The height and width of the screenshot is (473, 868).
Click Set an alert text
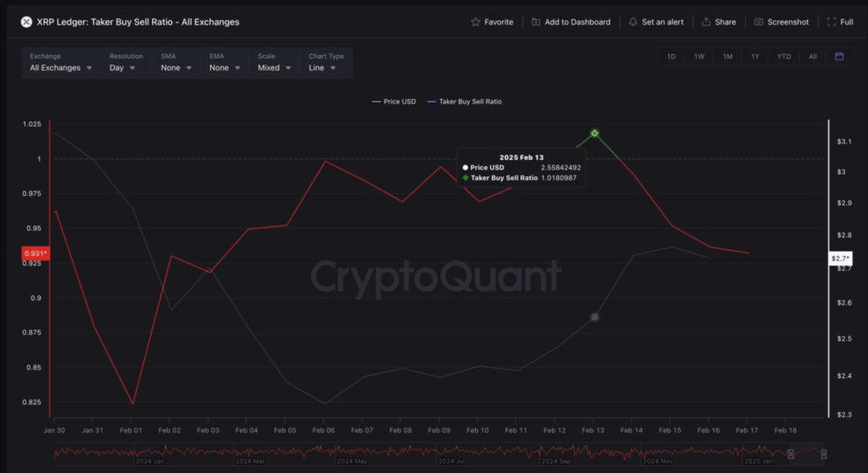(663, 22)
